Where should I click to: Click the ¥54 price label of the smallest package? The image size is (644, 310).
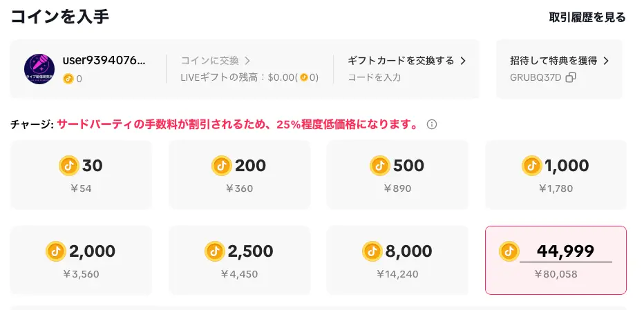pyautogui.click(x=81, y=188)
